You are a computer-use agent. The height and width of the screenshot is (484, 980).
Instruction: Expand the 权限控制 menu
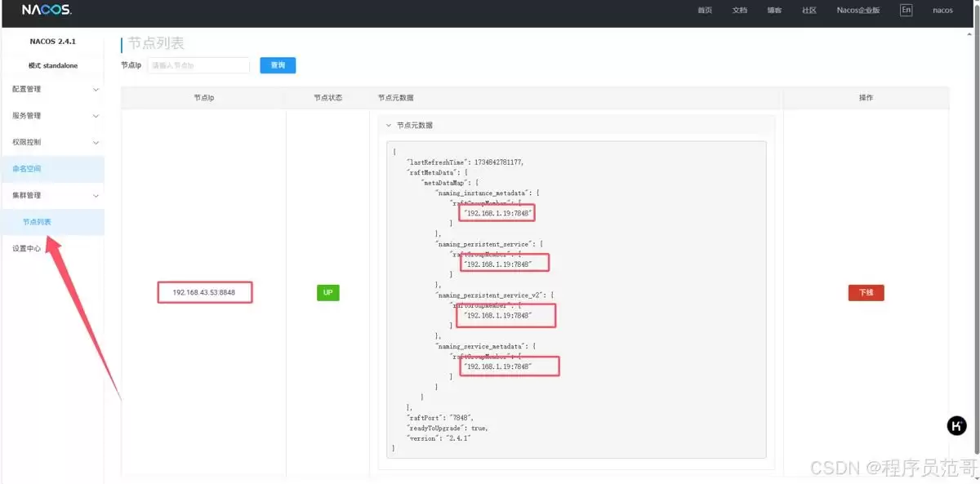click(x=52, y=142)
